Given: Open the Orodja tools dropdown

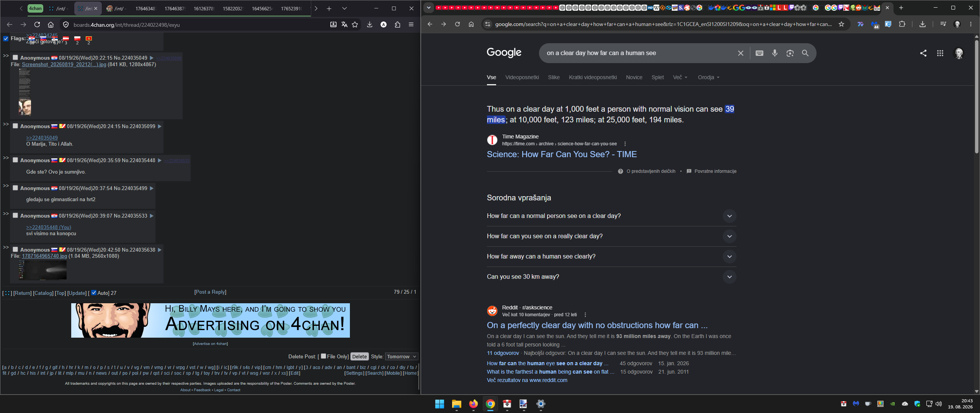Looking at the screenshot, I should click(709, 77).
